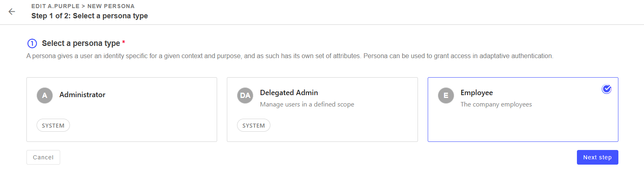Click the persona explanation paragraph text
The height and width of the screenshot is (176, 644).
coord(289,56)
